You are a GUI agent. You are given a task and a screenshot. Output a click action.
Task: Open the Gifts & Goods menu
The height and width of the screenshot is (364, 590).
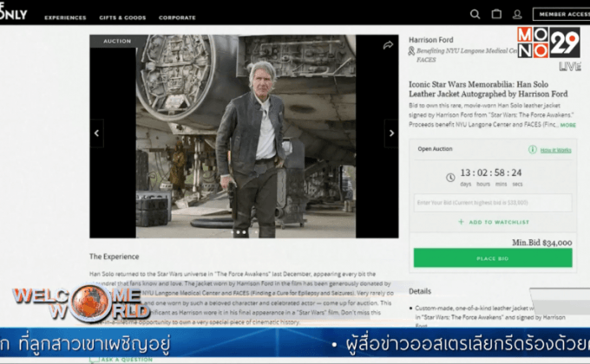(x=121, y=17)
